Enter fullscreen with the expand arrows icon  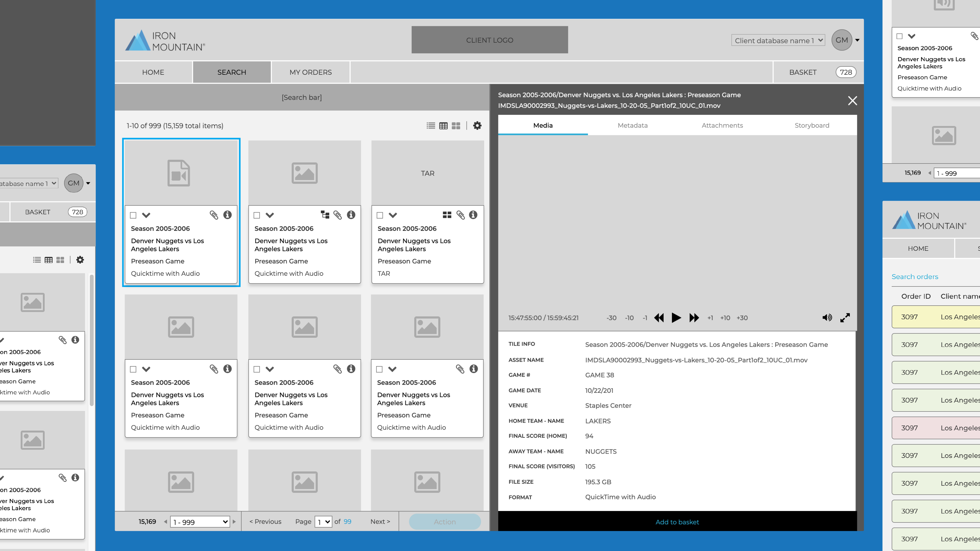[x=845, y=318]
